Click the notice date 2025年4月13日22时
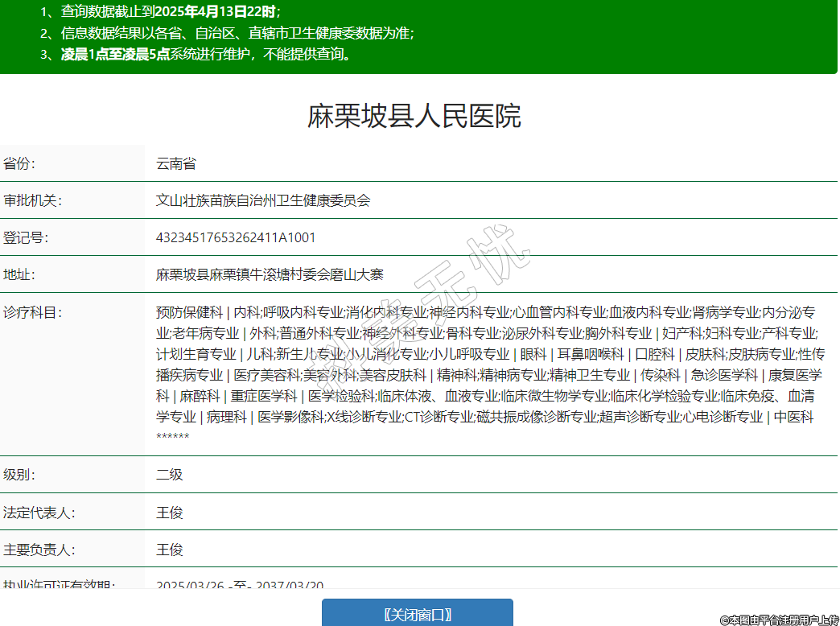The width and height of the screenshot is (840, 626). point(215,12)
